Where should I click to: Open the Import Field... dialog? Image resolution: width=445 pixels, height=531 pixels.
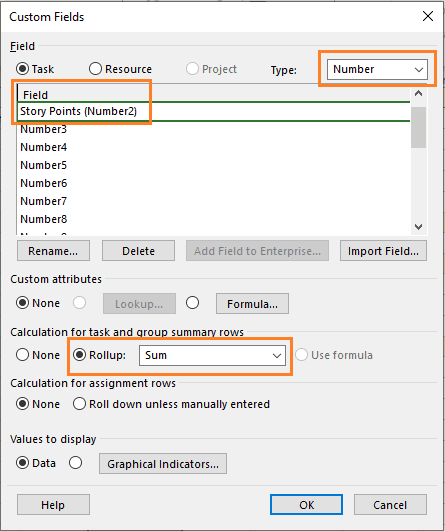tap(383, 251)
